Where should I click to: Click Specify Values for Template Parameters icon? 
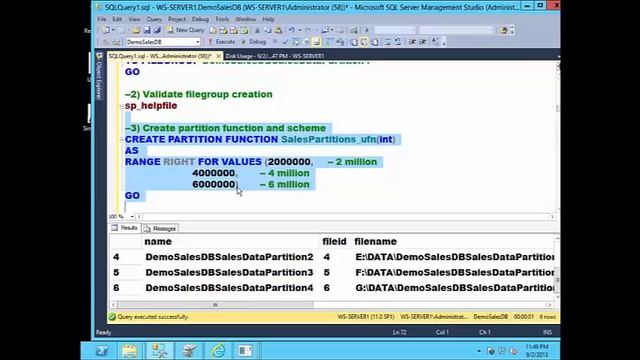coord(435,42)
